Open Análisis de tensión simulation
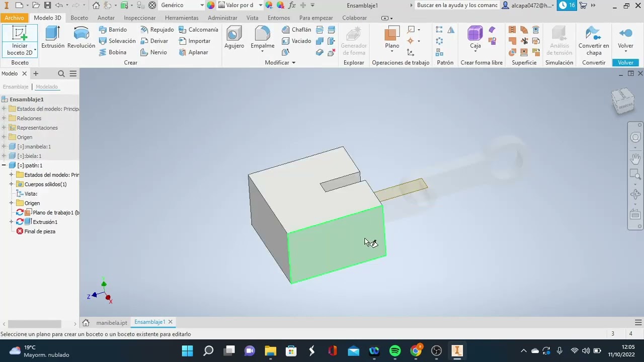Image resolution: width=644 pixels, height=362 pixels. point(559,41)
